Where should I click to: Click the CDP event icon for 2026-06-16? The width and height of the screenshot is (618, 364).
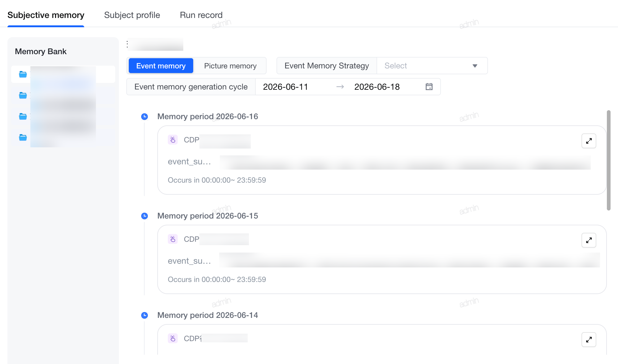pos(173,140)
